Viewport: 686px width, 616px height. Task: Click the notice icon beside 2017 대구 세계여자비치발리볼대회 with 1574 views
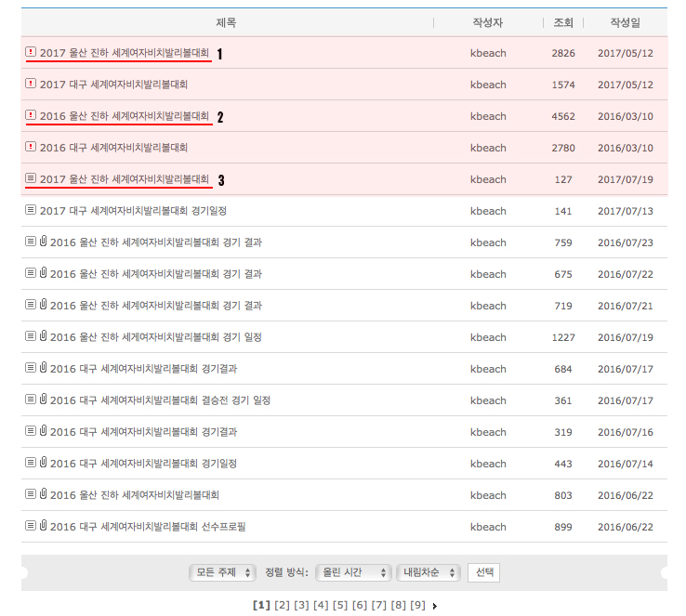(30, 83)
